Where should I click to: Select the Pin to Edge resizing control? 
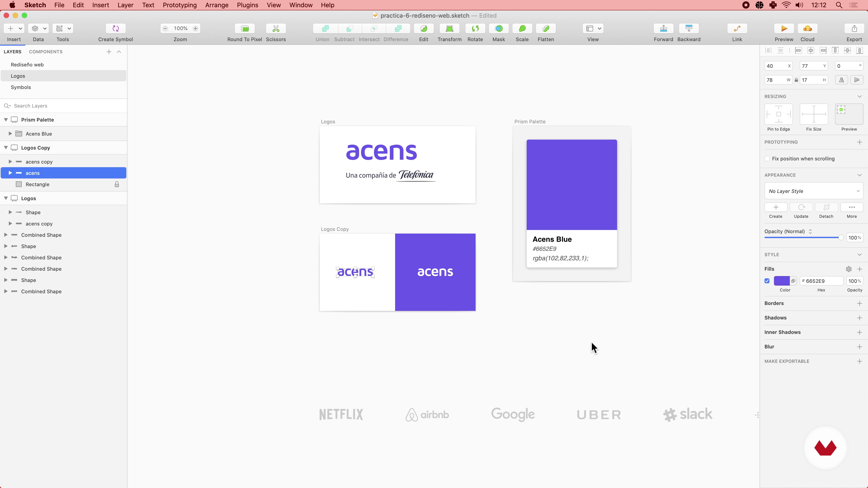coord(778,114)
